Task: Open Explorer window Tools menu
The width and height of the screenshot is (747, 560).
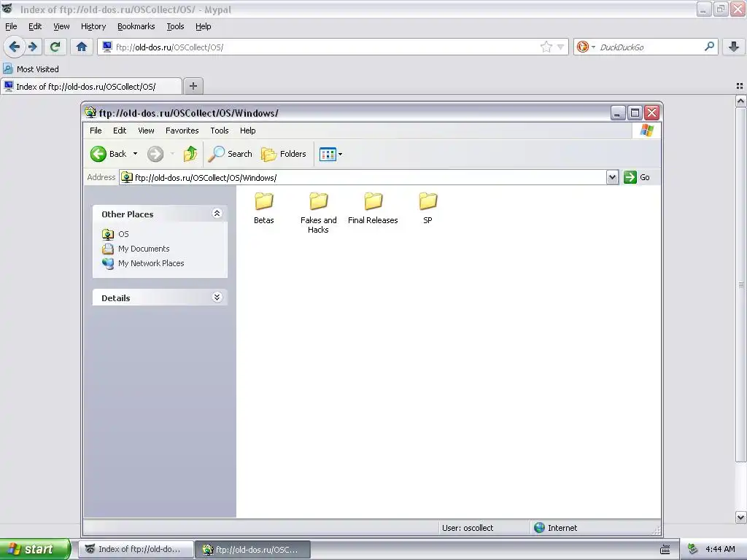Action: [220, 131]
